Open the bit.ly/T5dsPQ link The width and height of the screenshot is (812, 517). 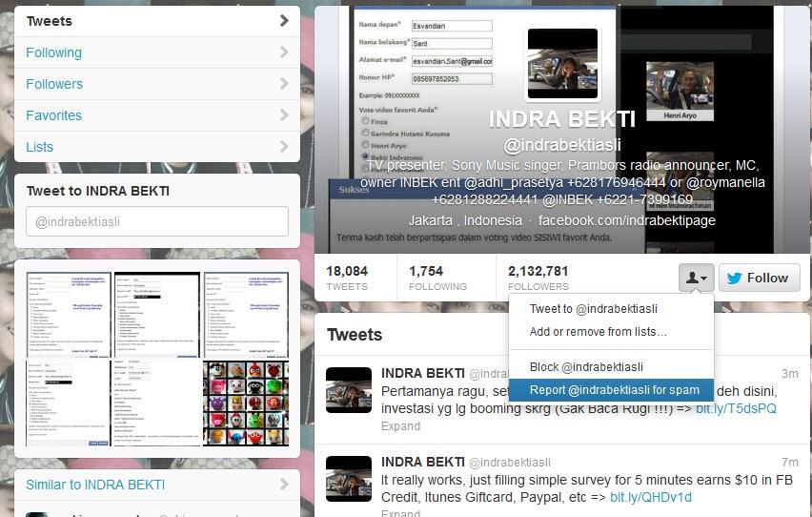point(736,408)
